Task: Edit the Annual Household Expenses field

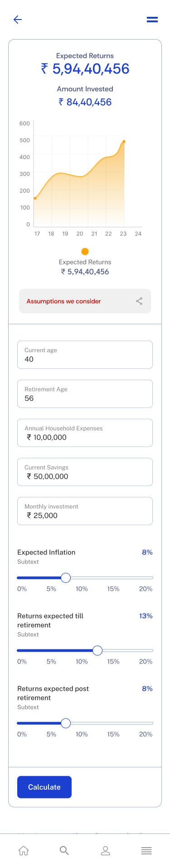Action: pos(85,433)
